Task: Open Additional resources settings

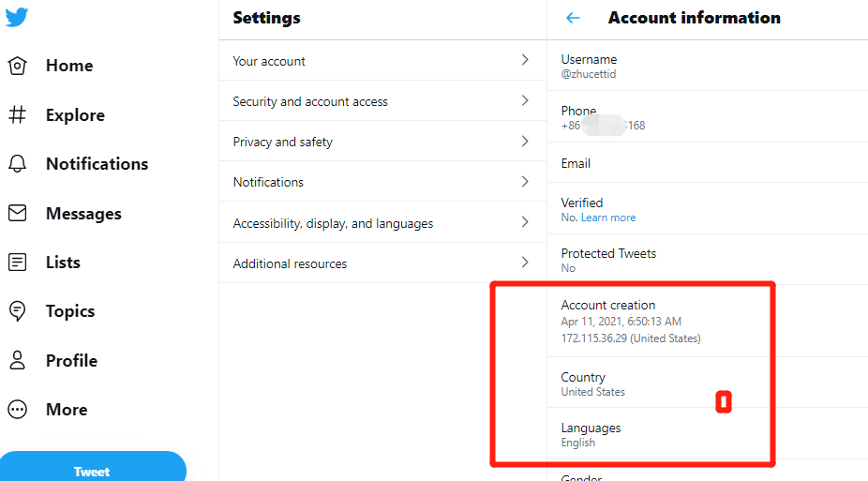Action: coord(382,263)
